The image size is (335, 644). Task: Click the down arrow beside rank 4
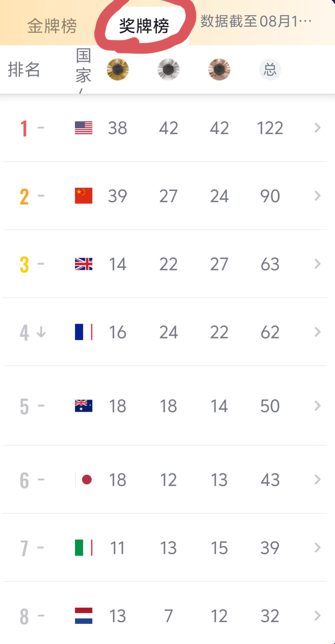tap(41, 332)
